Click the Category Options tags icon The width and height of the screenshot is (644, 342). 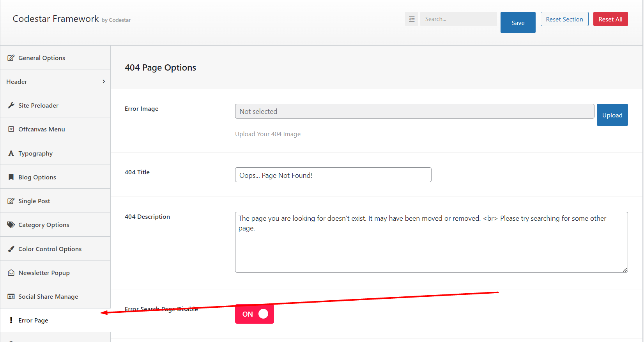click(x=11, y=225)
